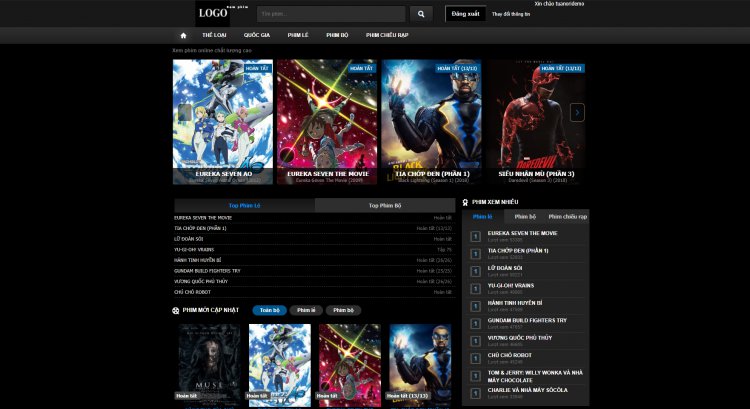Open Gundam Build Fighters Try in sidebar

point(527,321)
